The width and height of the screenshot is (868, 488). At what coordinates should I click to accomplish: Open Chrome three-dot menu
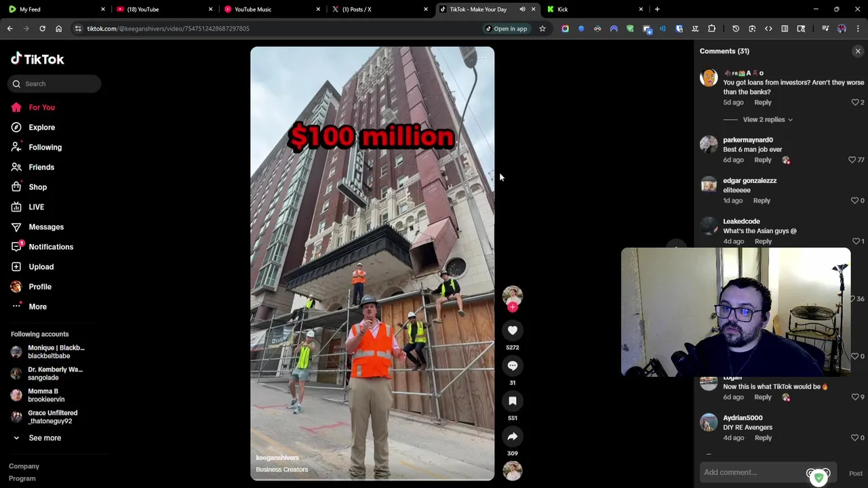(x=858, y=28)
